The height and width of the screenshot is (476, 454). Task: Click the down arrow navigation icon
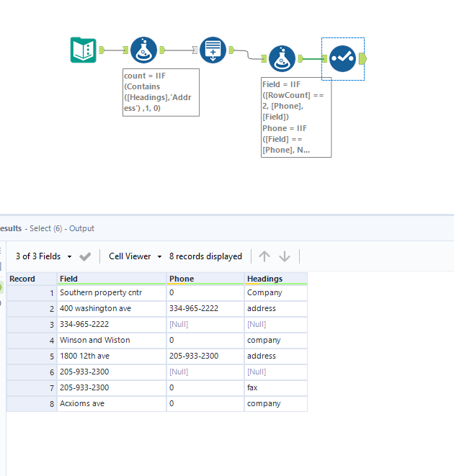coord(285,256)
